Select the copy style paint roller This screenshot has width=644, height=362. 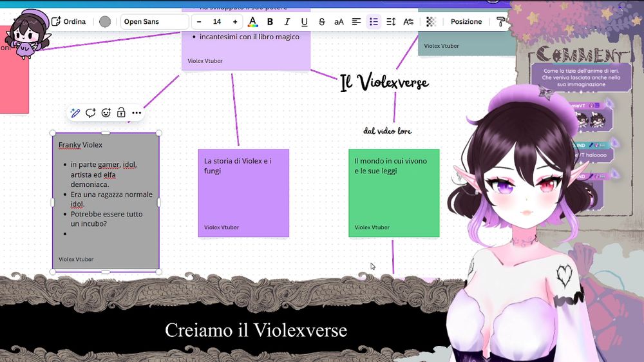pyautogui.click(x=500, y=21)
